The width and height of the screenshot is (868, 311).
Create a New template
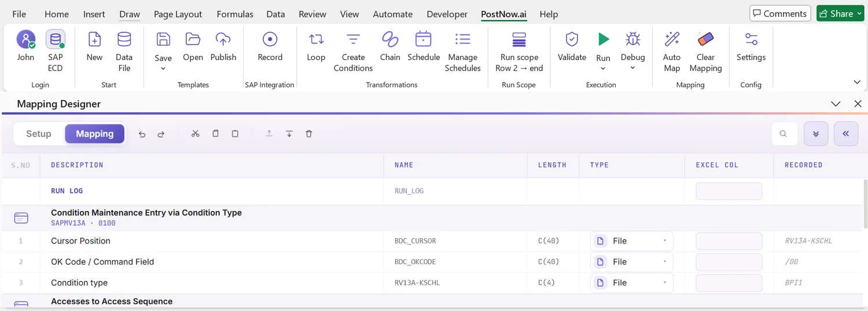click(x=94, y=39)
